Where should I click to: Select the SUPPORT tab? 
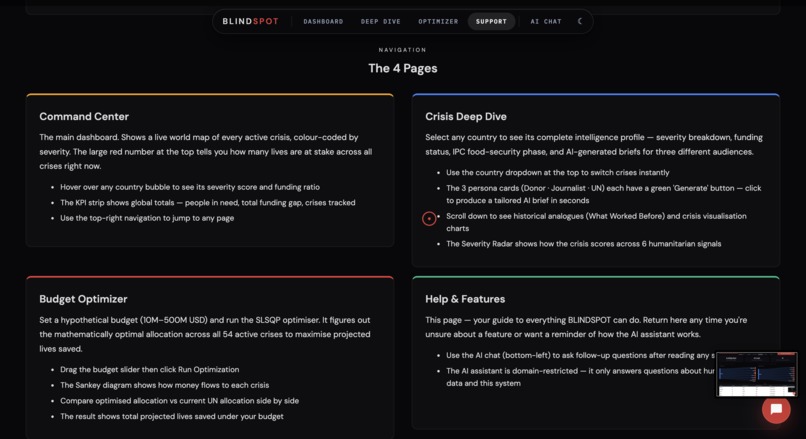click(x=491, y=22)
